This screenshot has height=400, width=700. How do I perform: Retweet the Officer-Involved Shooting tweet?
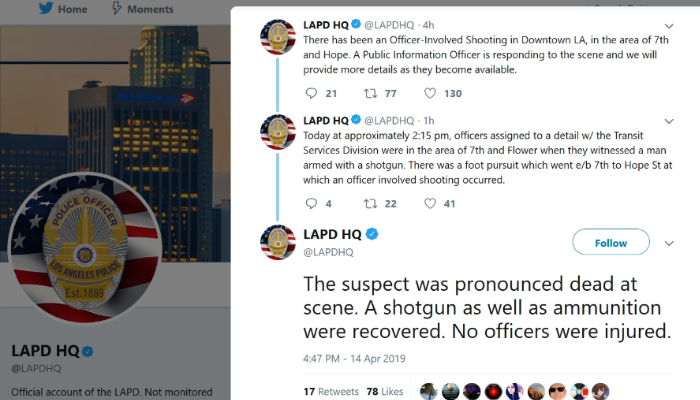tap(370, 93)
